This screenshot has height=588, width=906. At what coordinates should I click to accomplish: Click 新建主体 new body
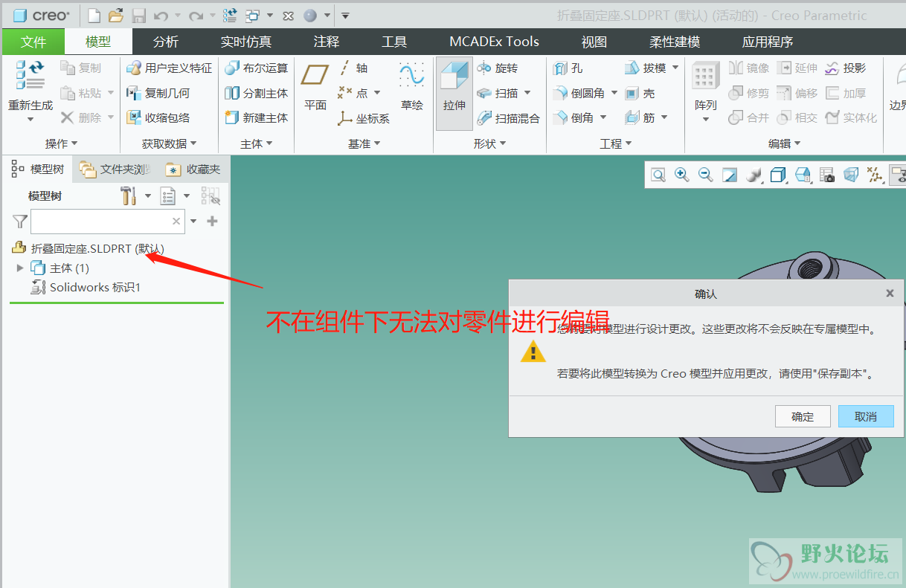point(256,117)
